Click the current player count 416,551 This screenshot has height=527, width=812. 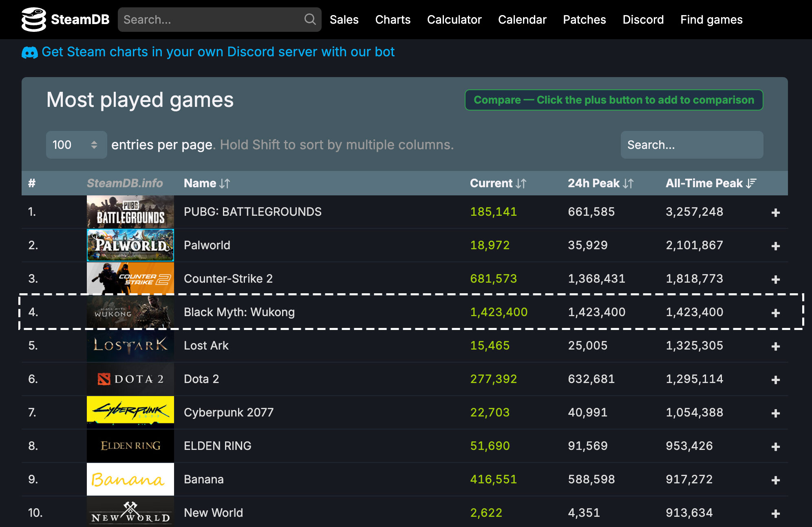coord(494,479)
